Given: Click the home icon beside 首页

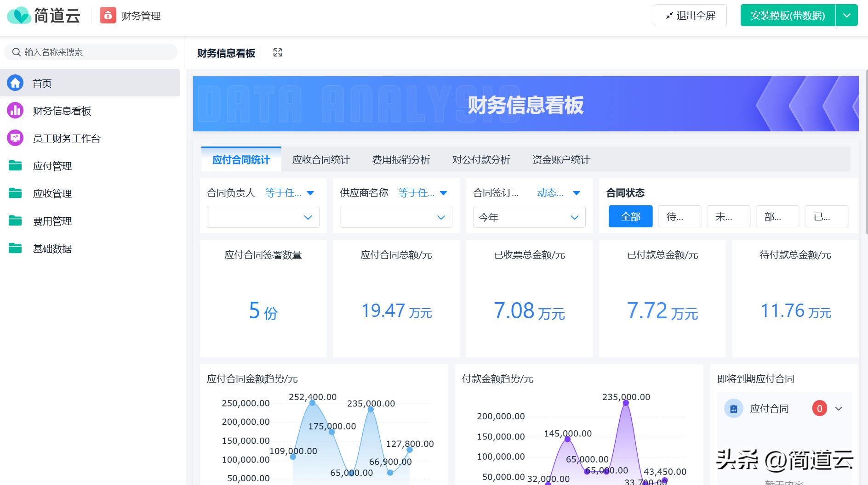Looking at the screenshot, I should (x=15, y=83).
